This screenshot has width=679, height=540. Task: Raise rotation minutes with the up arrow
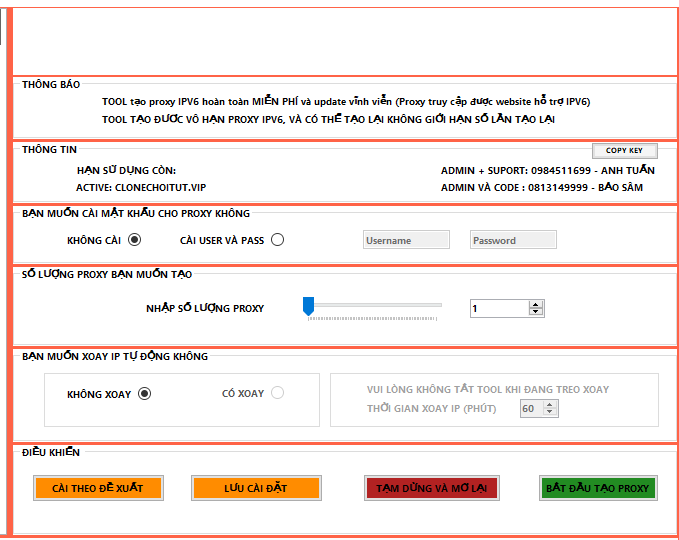[x=550, y=405]
